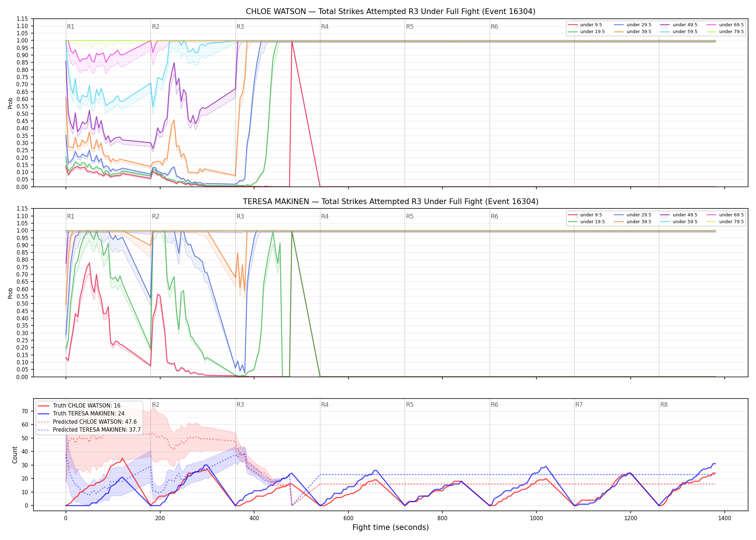Pick 'under 9.5' legend entry in Teresa Makinen chart

[585, 215]
